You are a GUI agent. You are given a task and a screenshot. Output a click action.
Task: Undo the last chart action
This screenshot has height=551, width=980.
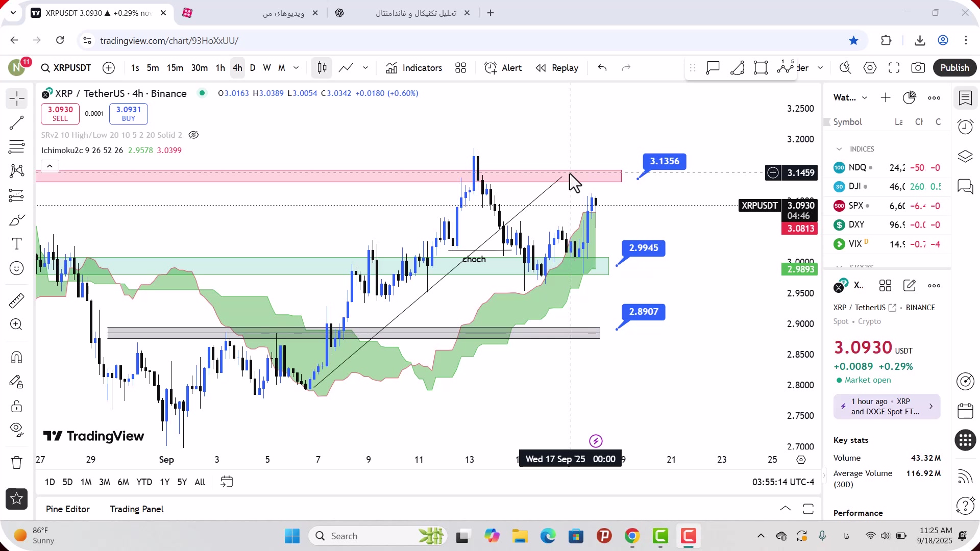click(x=602, y=68)
